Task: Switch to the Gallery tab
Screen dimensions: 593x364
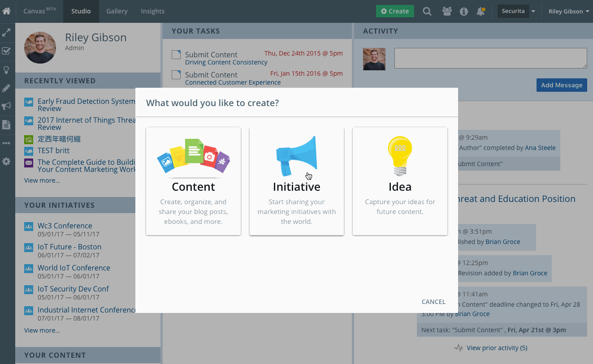Action: (117, 11)
